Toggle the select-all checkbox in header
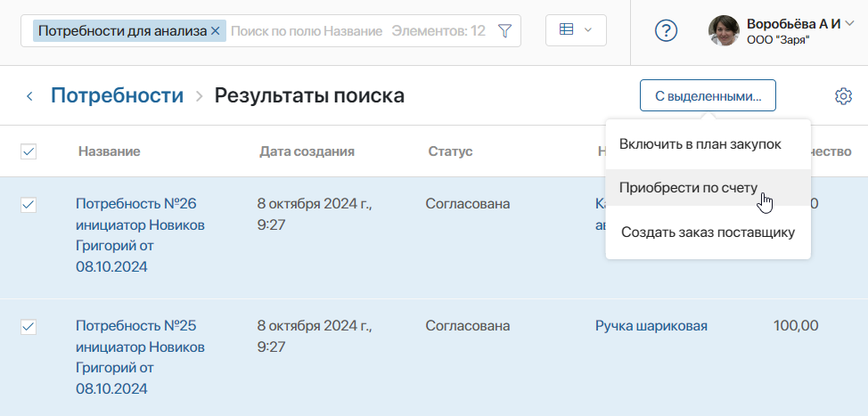 pyautogui.click(x=29, y=151)
